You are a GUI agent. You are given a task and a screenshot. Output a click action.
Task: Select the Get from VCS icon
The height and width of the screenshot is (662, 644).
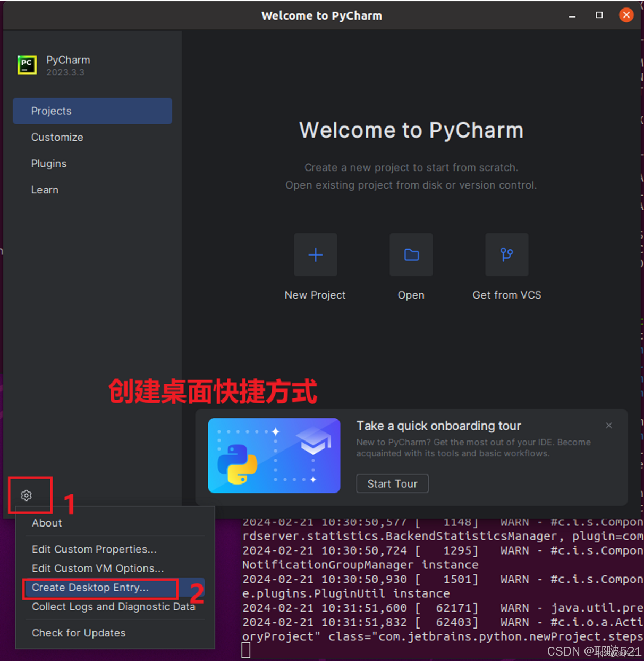[506, 254]
